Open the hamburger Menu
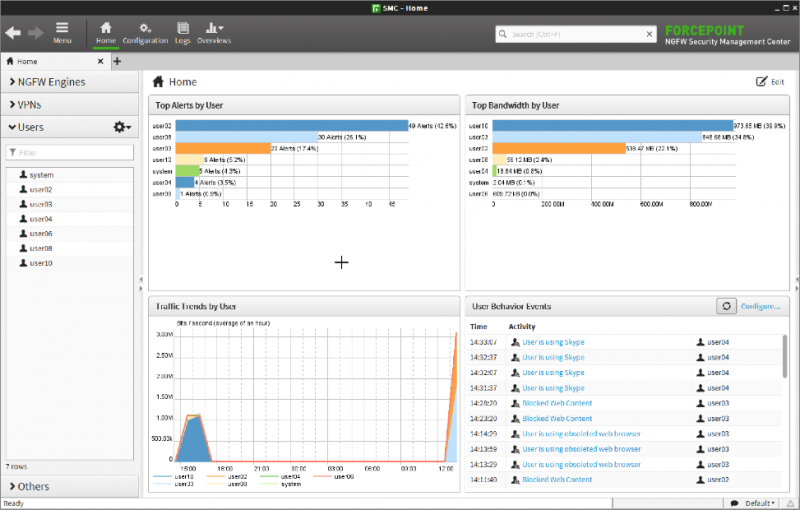The width and height of the screenshot is (800, 510). tap(62, 33)
